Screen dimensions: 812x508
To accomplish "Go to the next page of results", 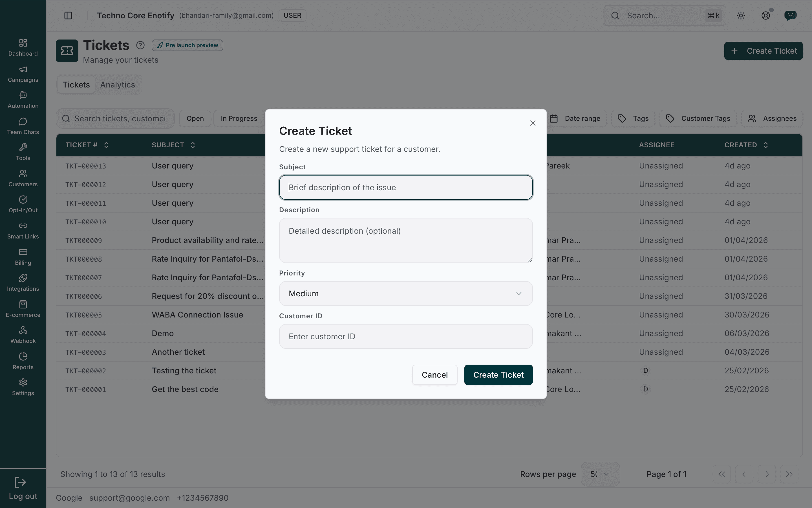I will 767,474.
